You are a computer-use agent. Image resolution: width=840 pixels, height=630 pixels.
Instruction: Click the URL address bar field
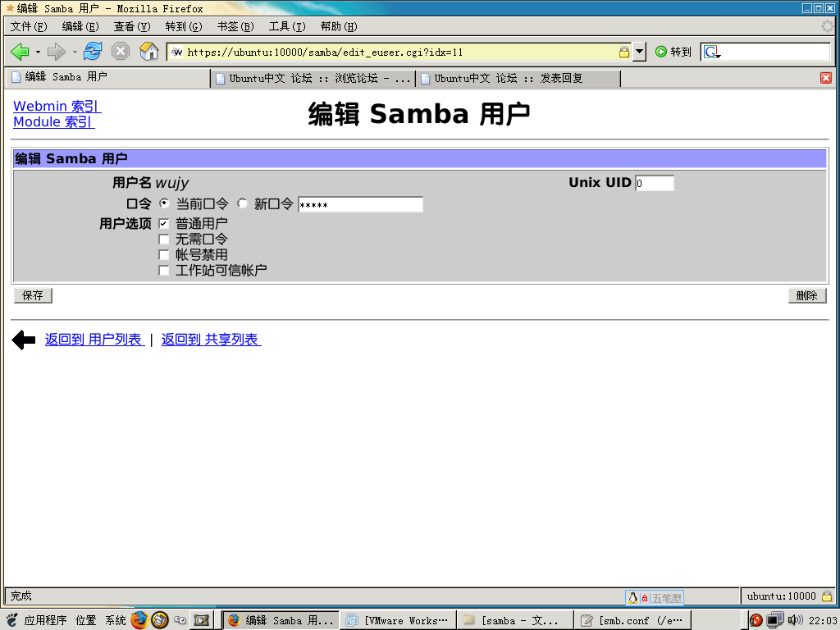click(x=399, y=52)
